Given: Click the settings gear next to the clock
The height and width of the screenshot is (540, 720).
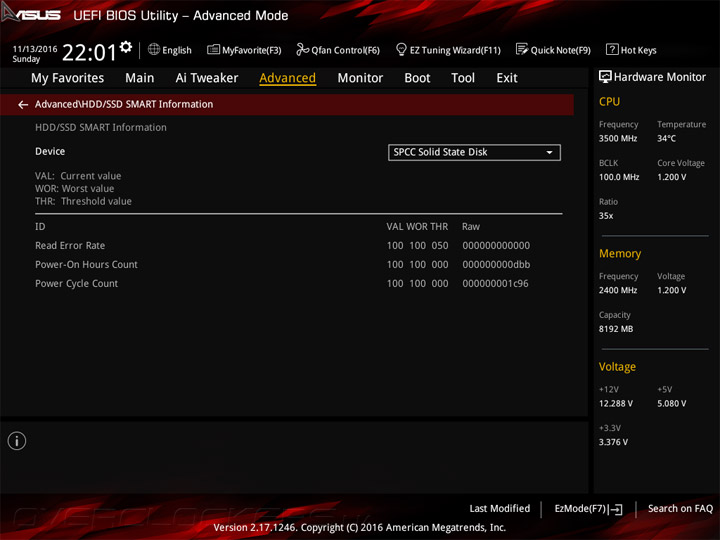Looking at the screenshot, I should pyautogui.click(x=126, y=47).
